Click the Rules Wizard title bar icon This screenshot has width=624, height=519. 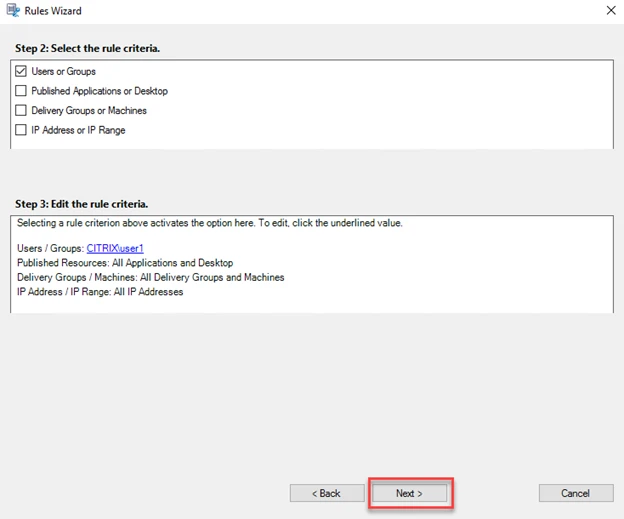click(x=13, y=10)
